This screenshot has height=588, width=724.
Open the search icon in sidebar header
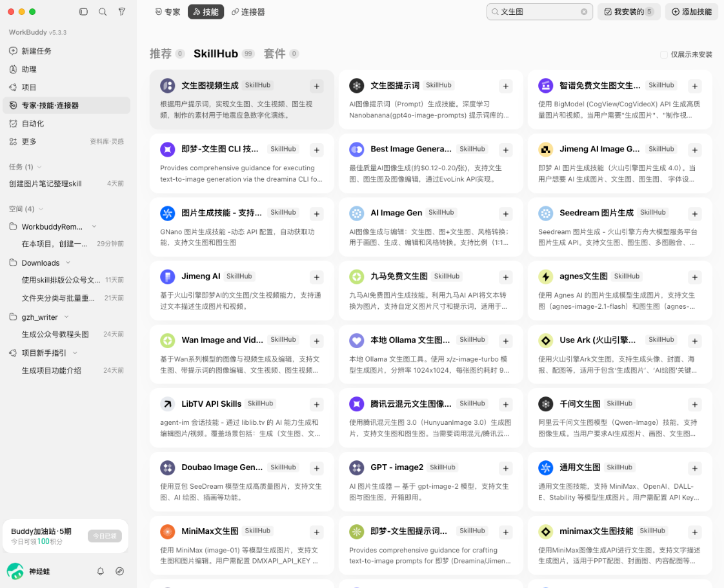click(x=103, y=12)
